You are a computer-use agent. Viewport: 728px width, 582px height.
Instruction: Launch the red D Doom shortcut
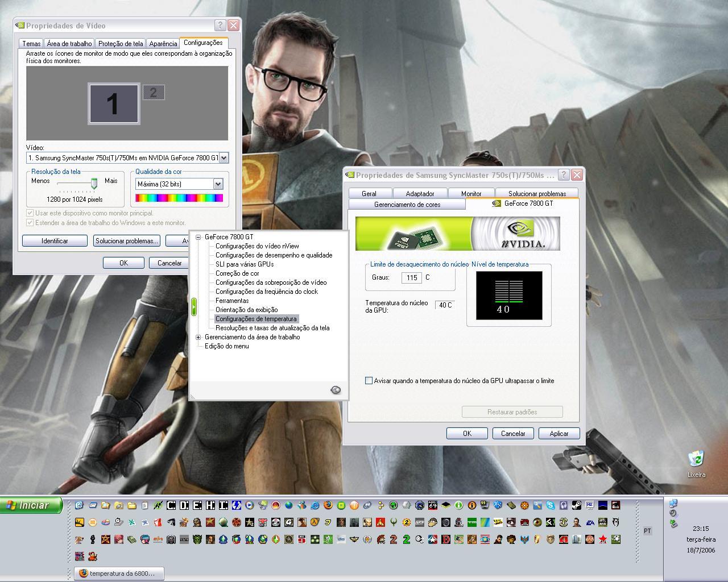(x=446, y=539)
